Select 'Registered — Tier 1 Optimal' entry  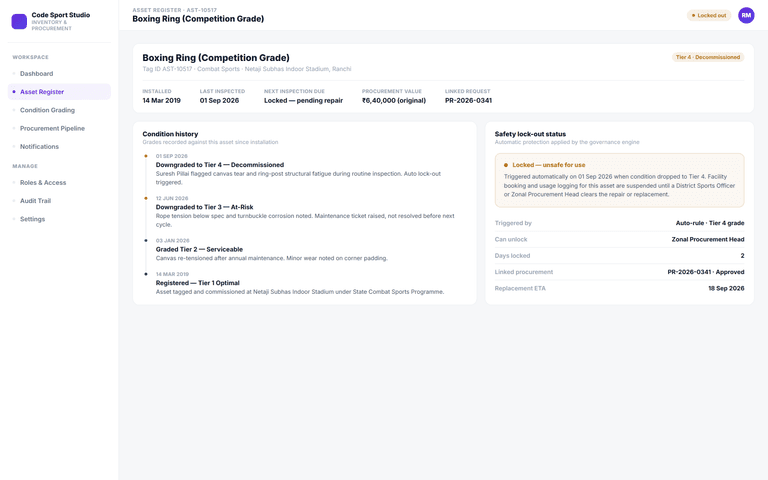coord(197,283)
